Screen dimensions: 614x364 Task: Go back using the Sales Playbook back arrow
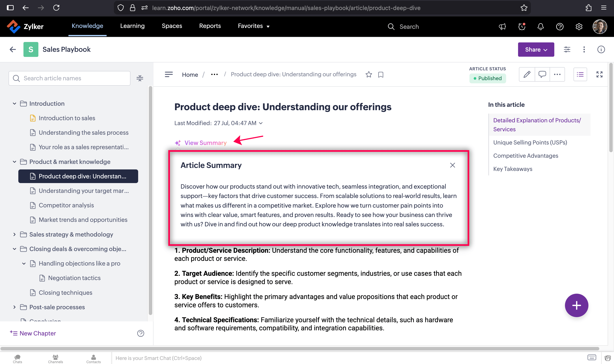click(13, 49)
